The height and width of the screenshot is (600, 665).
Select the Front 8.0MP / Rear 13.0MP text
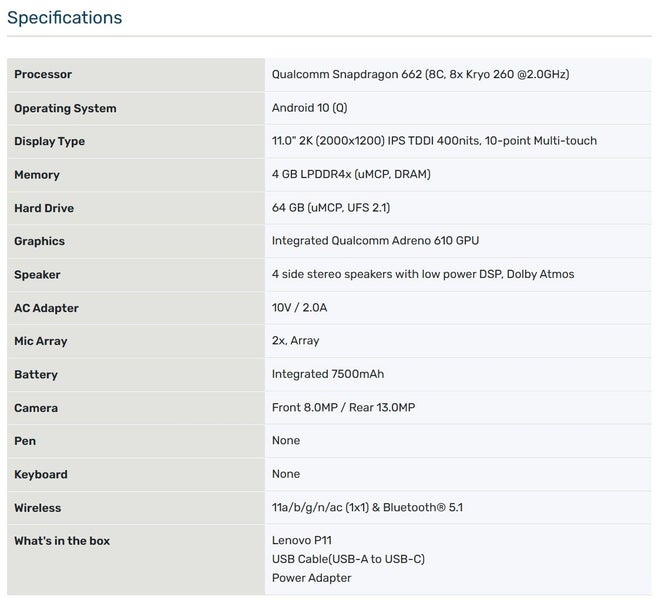click(343, 408)
